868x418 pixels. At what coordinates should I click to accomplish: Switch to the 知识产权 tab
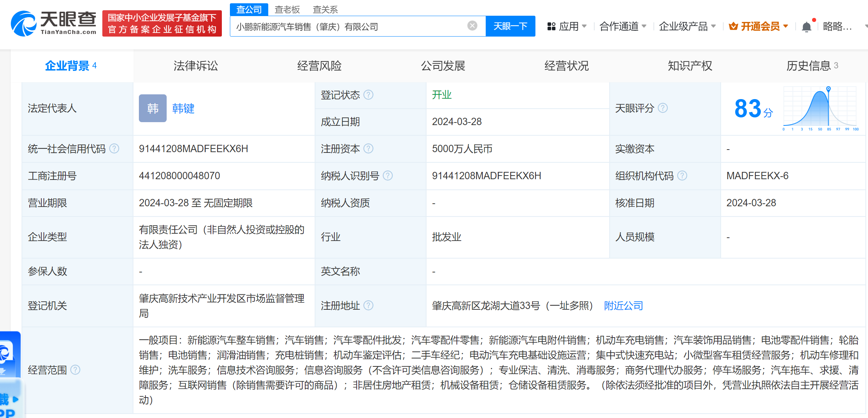(690, 66)
